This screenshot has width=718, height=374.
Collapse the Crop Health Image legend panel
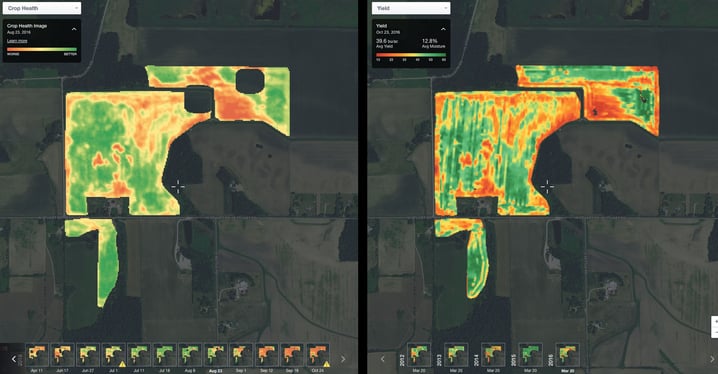click(x=74, y=29)
